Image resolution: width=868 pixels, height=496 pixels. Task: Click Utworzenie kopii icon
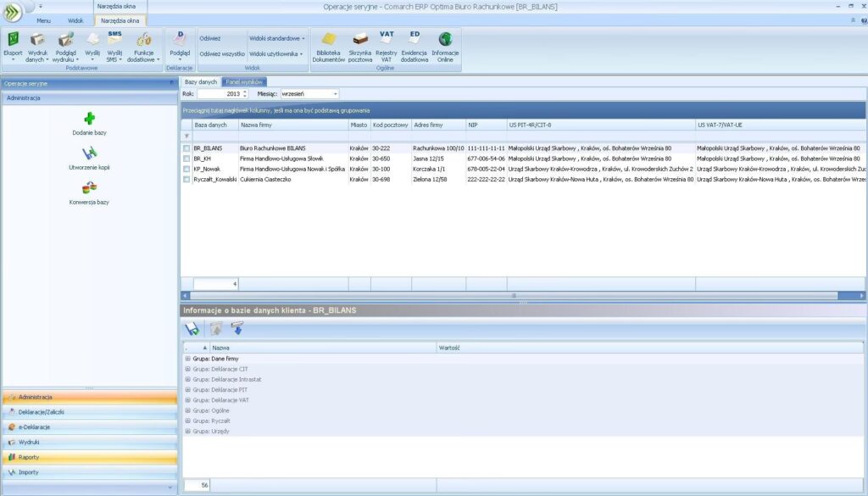pyautogui.click(x=89, y=153)
